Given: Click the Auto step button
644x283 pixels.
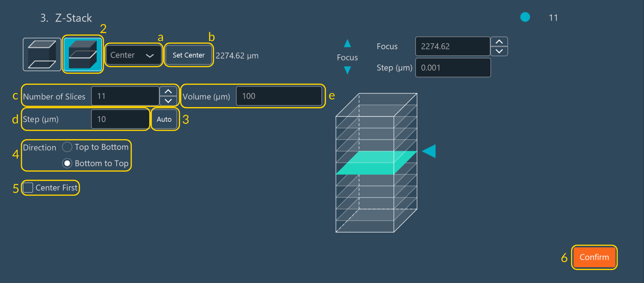Looking at the screenshot, I should click(x=164, y=119).
